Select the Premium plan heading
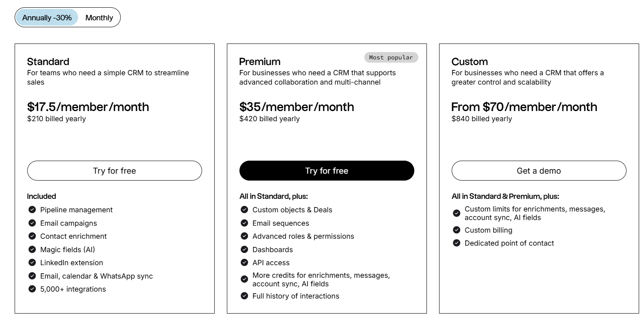Viewport: 644px width, 316px height. 259,61
